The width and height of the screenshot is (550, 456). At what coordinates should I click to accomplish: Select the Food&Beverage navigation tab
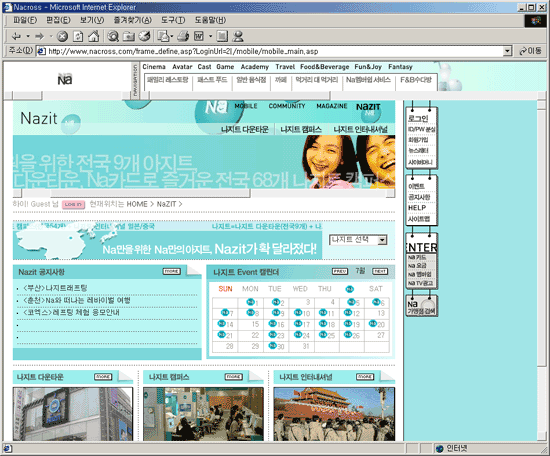click(x=324, y=67)
